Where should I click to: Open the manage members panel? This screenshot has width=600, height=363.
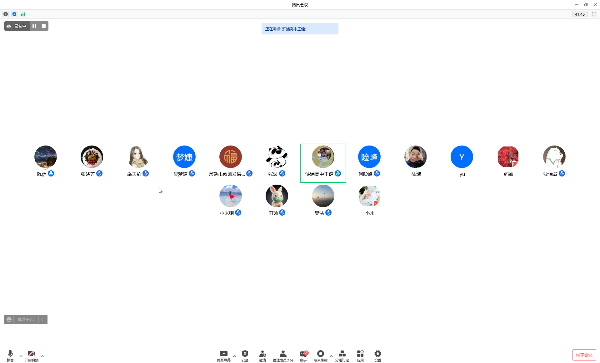tap(283, 355)
